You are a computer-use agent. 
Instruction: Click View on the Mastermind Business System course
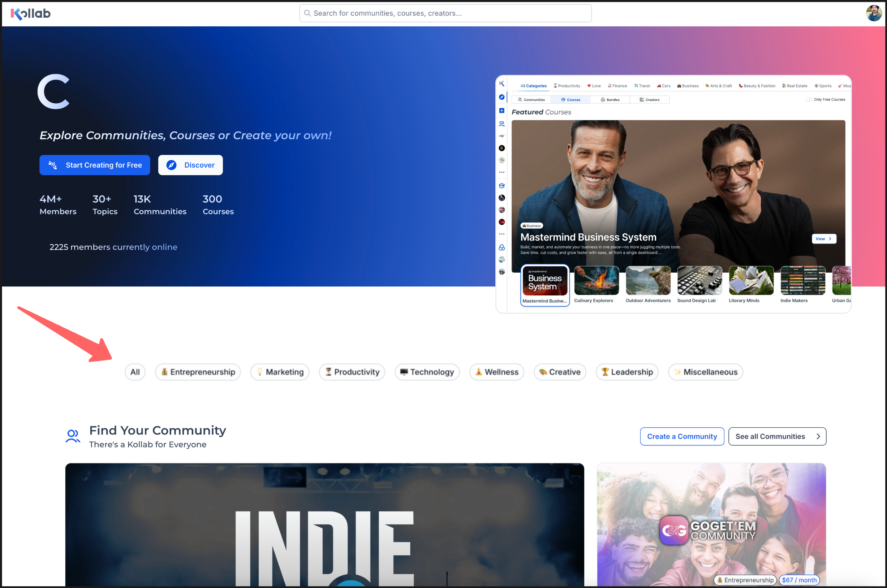pyautogui.click(x=824, y=239)
